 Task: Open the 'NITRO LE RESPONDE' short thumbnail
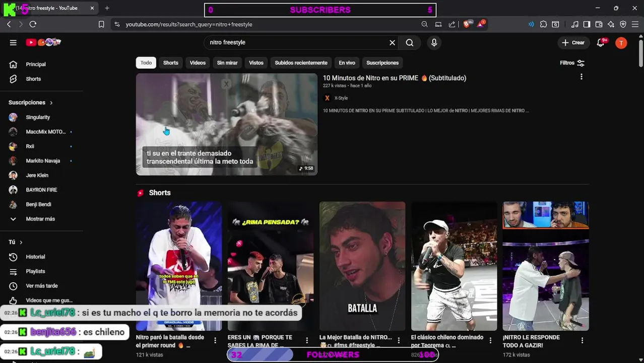click(x=546, y=266)
